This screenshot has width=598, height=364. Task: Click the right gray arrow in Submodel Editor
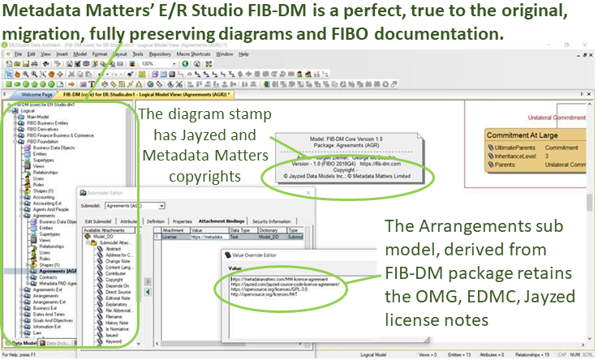(148, 281)
